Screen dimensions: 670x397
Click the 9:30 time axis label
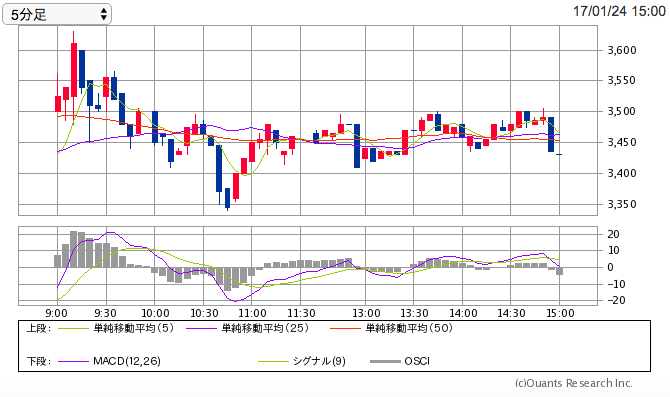click(x=105, y=313)
